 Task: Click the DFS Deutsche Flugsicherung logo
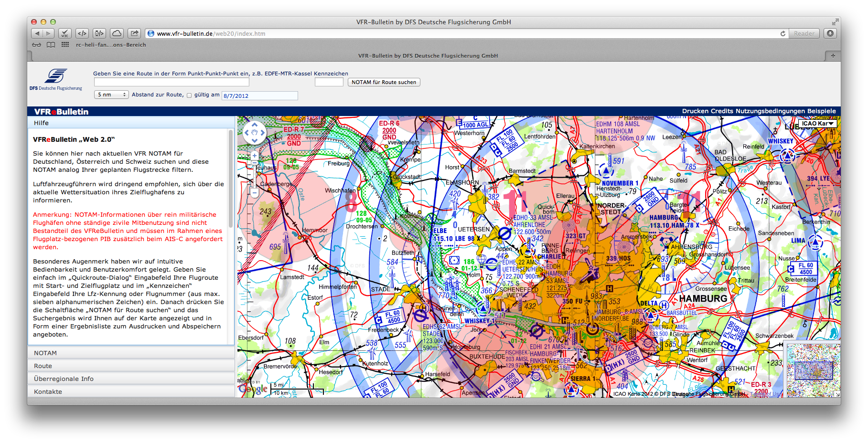(x=56, y=79)
